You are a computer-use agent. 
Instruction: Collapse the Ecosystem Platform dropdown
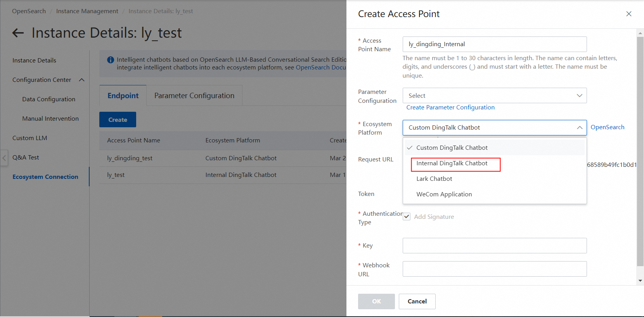tap(579, 128)
